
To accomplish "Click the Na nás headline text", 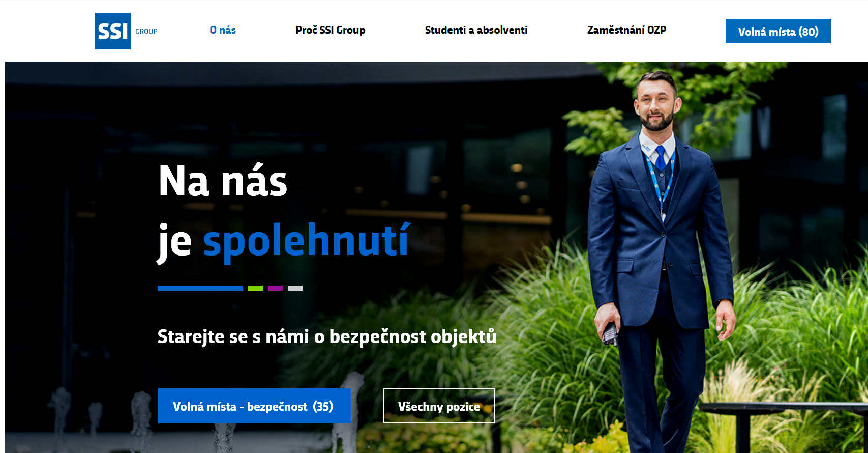I will click(223, 181).
